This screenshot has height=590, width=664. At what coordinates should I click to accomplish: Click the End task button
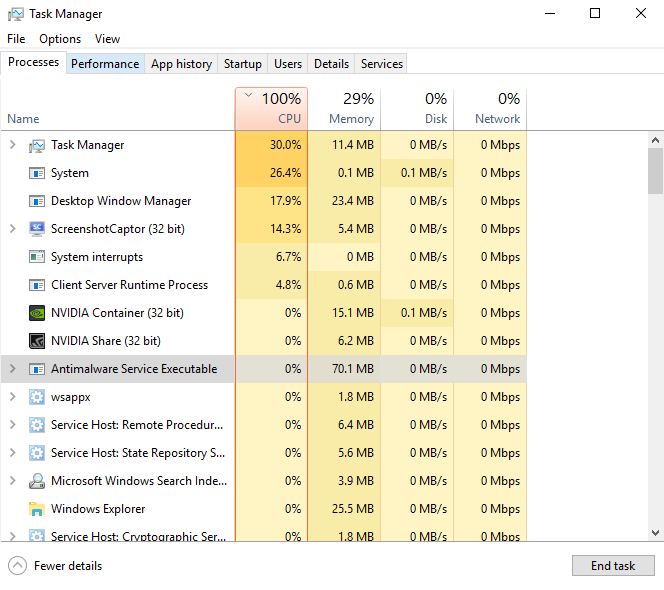pos(613,566)
